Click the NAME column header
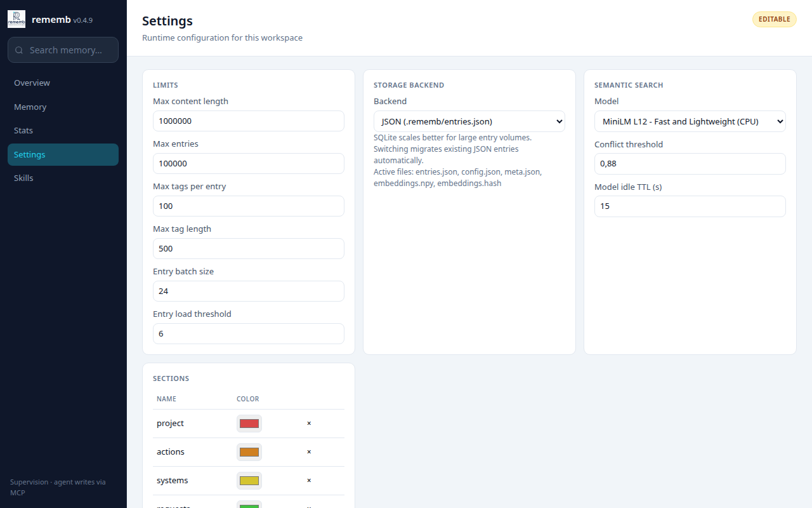The width and height of the screenshot is (812, 508). coord(166,399)
